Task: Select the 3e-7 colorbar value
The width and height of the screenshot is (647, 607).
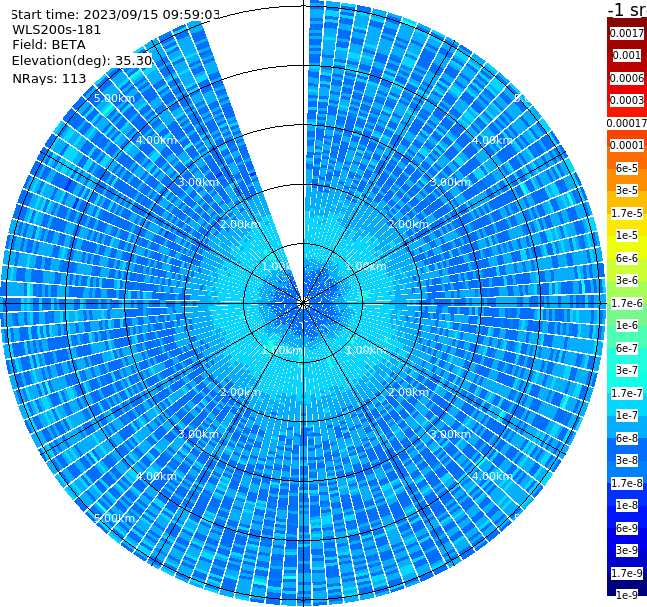Action: (x=627, y=370)
